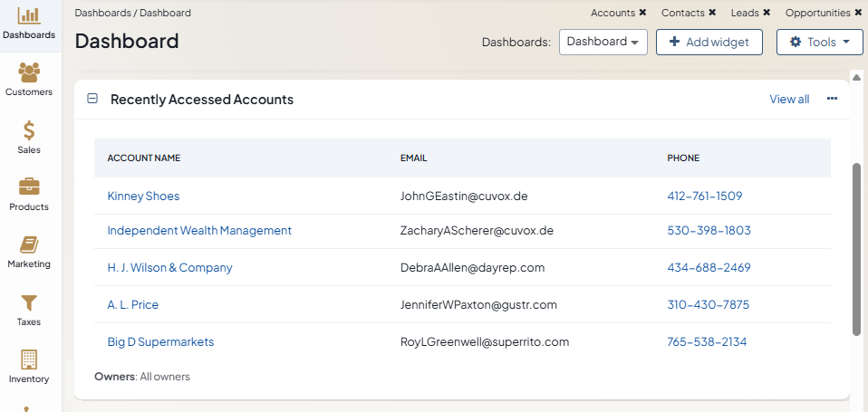Click the Dashboards breadcrumb link
The width and height of the screenshot is (868, 412).
(103, 13)
